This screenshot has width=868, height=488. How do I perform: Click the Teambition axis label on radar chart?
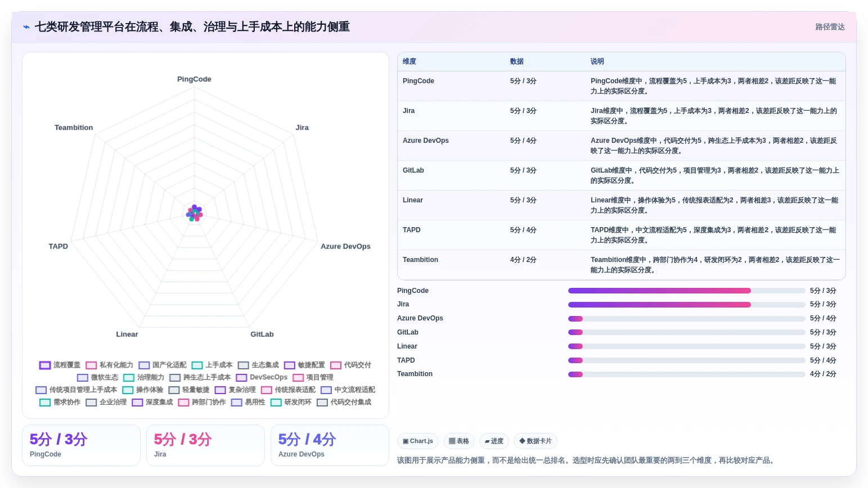[74, 128]
